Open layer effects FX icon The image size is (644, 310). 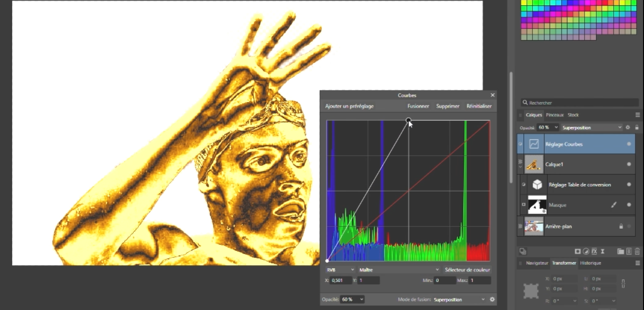(594, 251)
